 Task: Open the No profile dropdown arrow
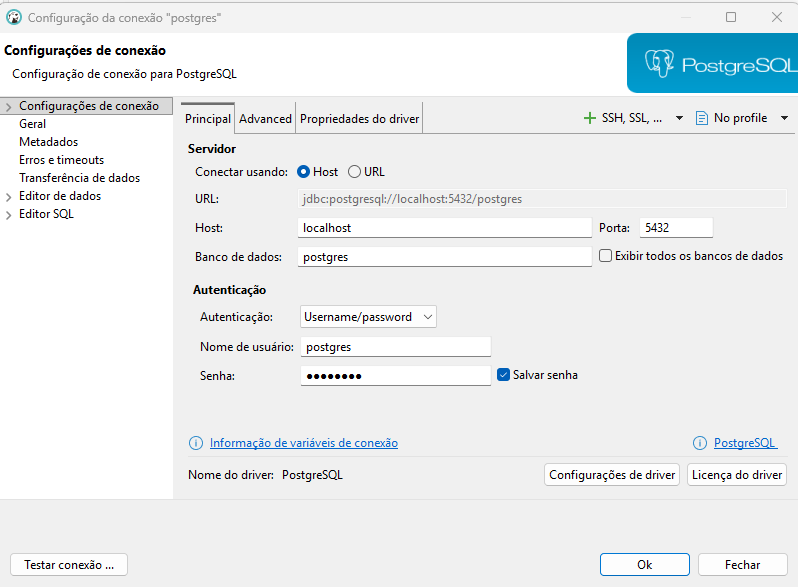click(x=784, y=118)
